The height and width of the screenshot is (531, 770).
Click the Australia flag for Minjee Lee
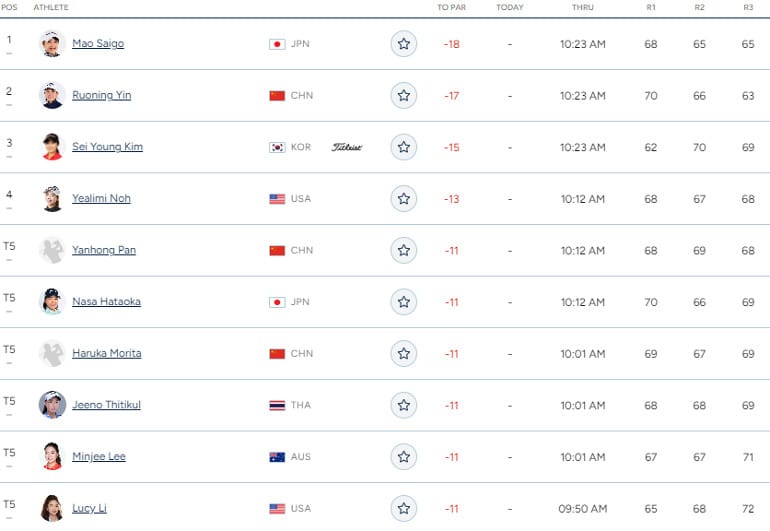click(277, 457)
